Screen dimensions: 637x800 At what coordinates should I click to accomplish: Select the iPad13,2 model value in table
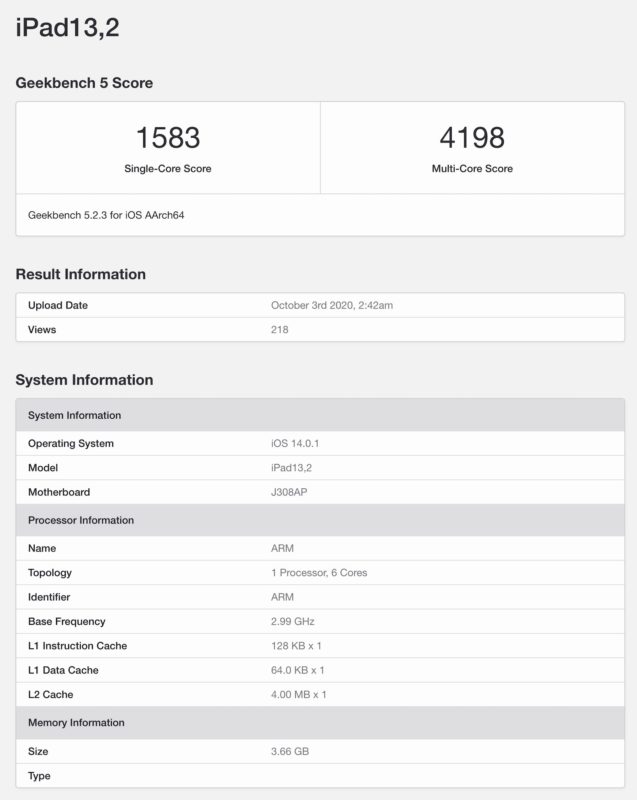tap(291, 468)
